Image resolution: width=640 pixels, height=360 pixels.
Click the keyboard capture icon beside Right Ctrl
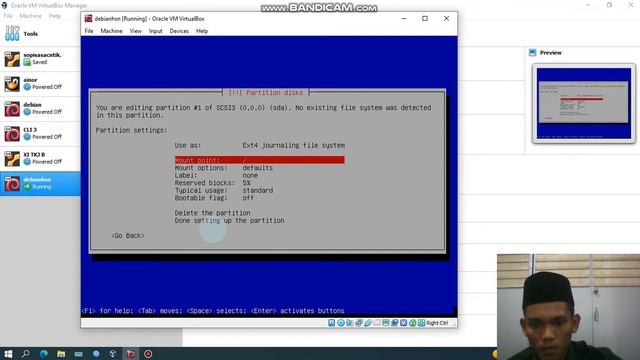[421, 323]
